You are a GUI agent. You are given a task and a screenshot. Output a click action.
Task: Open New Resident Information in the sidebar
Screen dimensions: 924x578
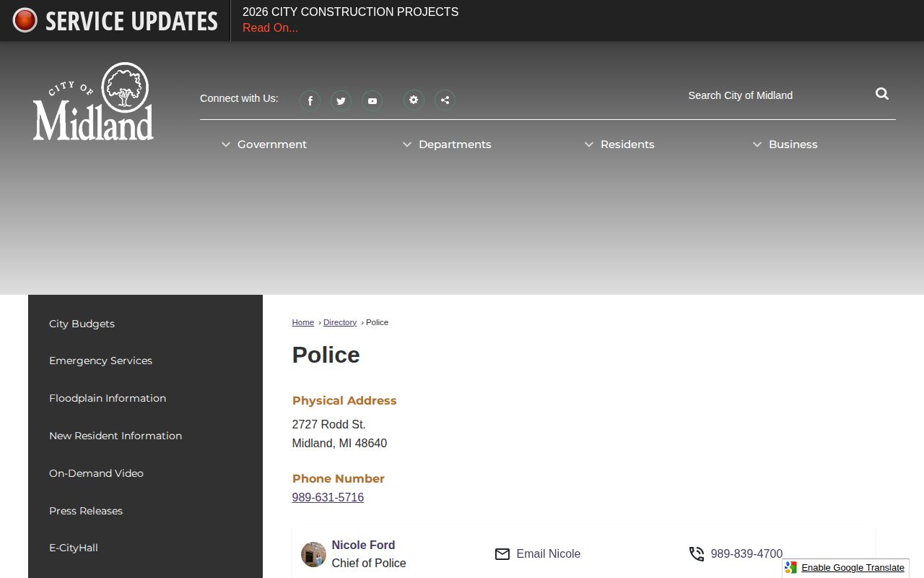115,436
